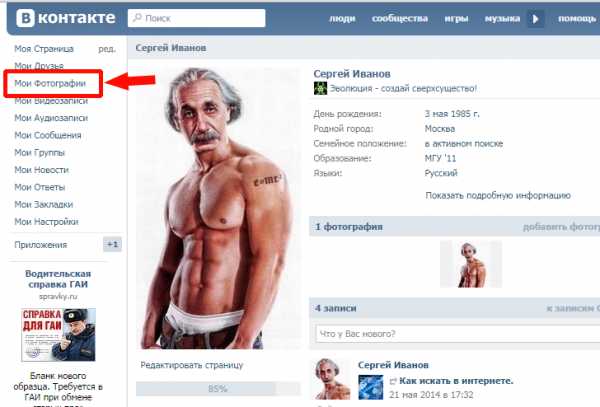The image size is (600, 407).
Task: Select музыка in the top navigation
Action: pos(502,18)
